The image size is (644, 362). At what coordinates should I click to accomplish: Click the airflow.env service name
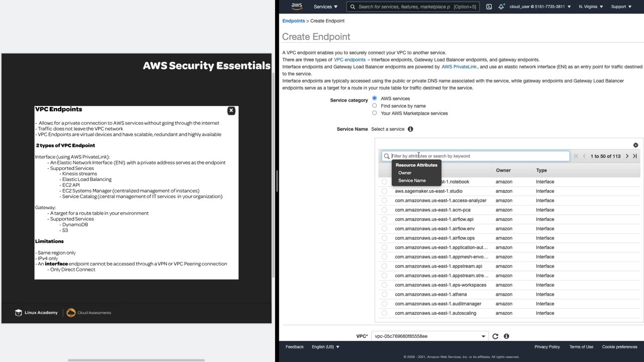(435, 229)
